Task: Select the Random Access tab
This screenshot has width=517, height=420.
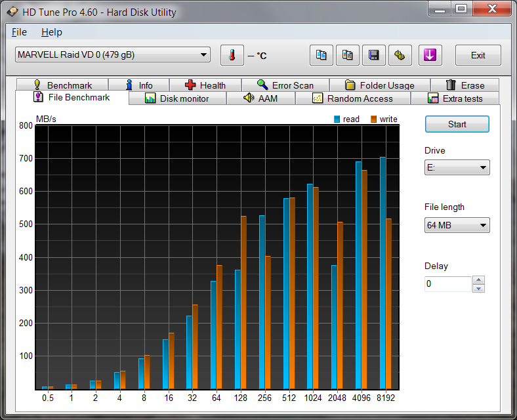Action: pyautogui.click(x=352, y=98)
